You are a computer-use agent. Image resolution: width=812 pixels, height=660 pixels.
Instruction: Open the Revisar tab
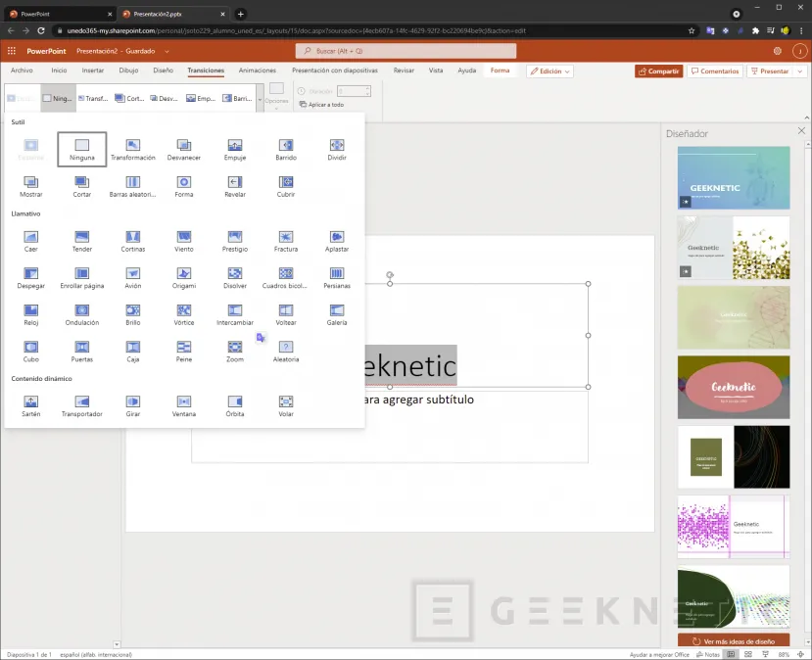pyautogui.click(x=404, y=71)
